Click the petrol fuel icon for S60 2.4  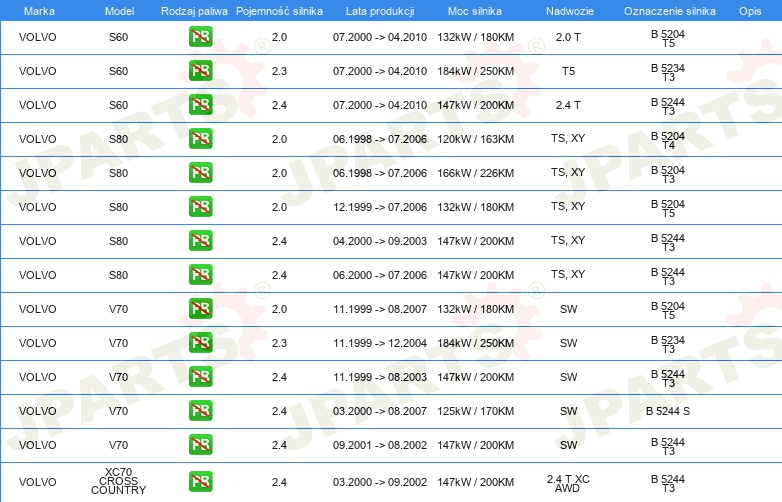click(200, 105)
